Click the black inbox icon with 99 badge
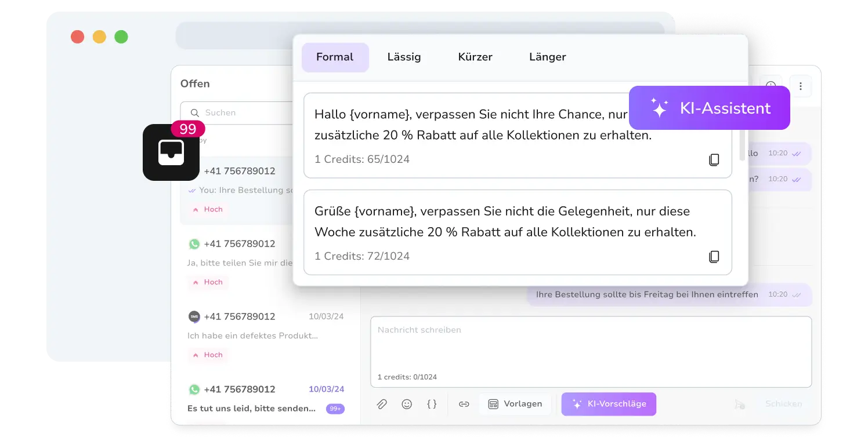Screen dimensions: 868x437 (171, 152)
